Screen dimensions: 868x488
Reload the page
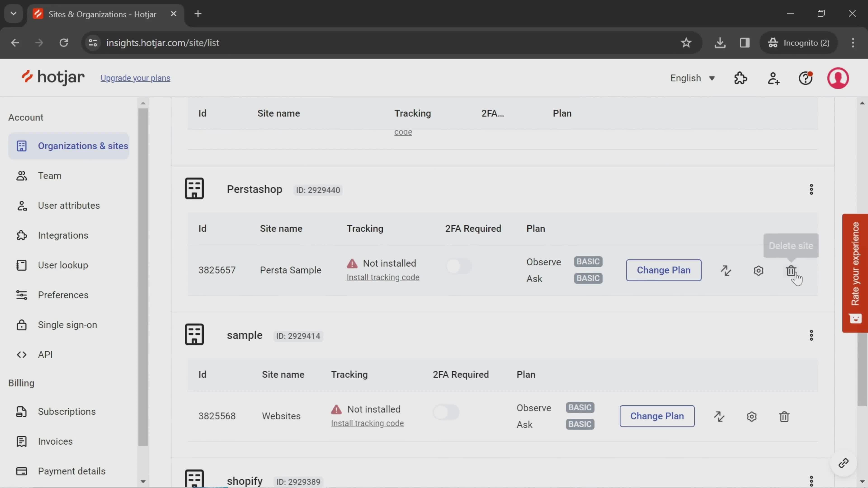click(x=64, y=43)
